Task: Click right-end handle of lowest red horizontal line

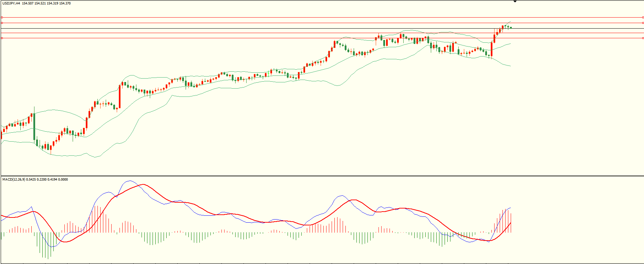Action: tap(643, 38)
